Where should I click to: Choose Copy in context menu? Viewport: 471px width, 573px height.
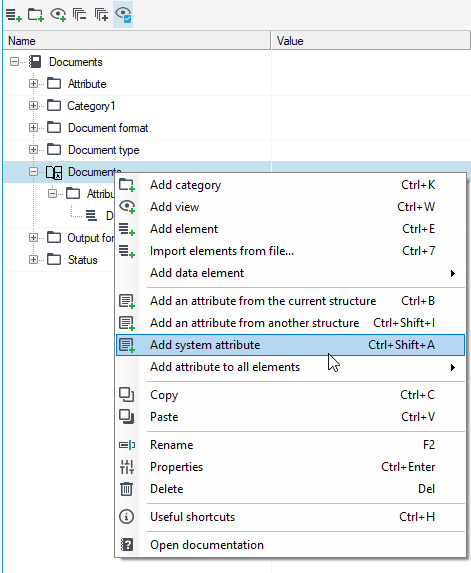click(x=290, y=395)
